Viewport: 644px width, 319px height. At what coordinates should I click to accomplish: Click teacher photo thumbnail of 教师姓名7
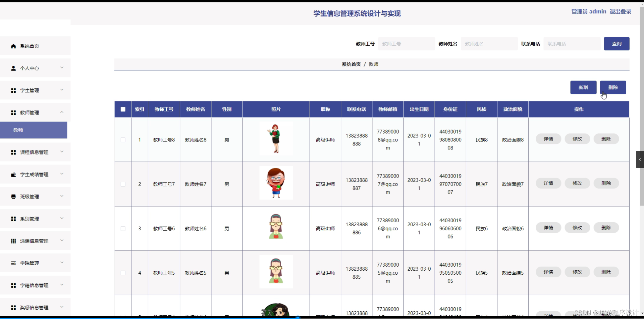tap(276, 183)
